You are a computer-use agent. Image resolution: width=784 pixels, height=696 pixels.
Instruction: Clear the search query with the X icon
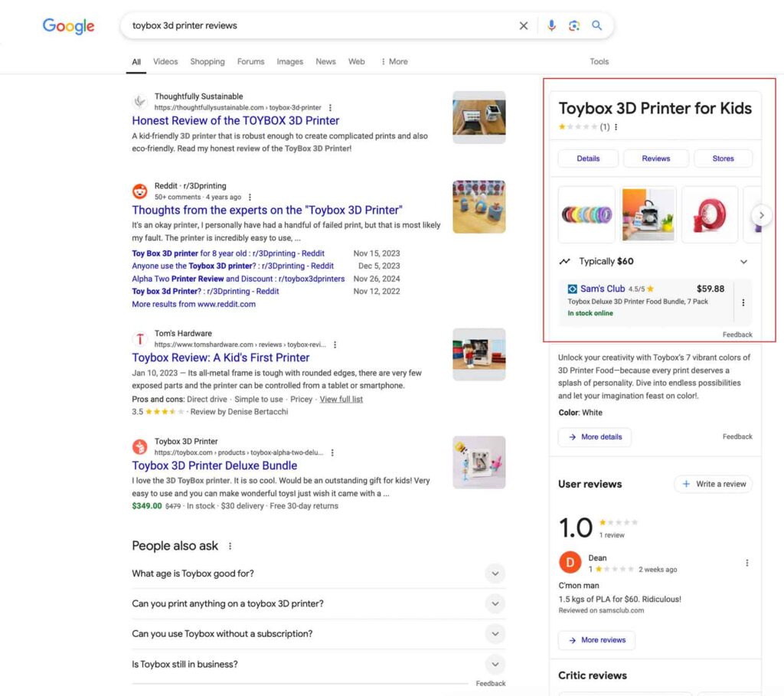click(524, 25)
